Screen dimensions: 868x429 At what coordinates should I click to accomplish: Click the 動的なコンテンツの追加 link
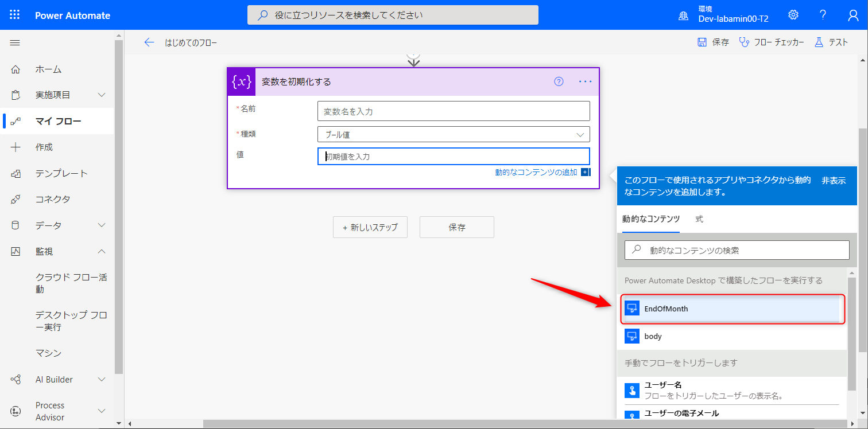536,172
